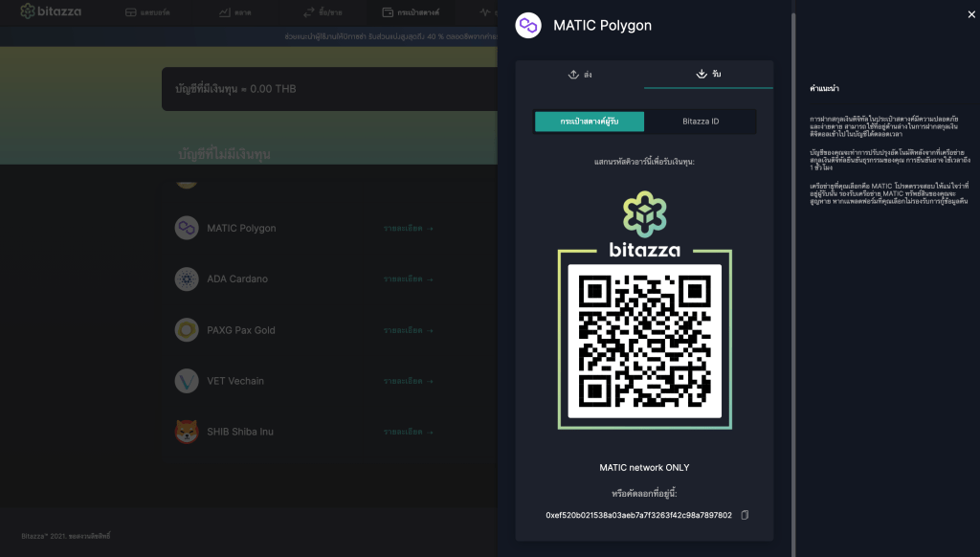Open details link for ADA Cardano

(x=408, y=279)
